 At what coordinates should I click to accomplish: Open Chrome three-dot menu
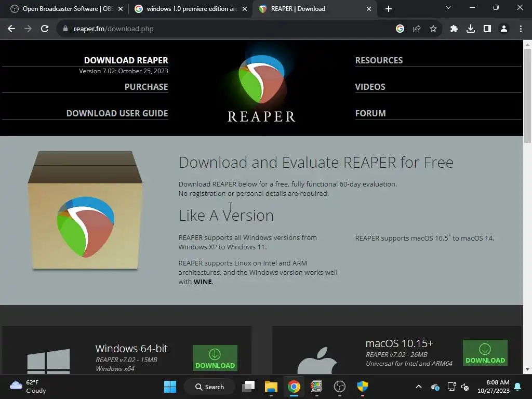tap(521, 29)
